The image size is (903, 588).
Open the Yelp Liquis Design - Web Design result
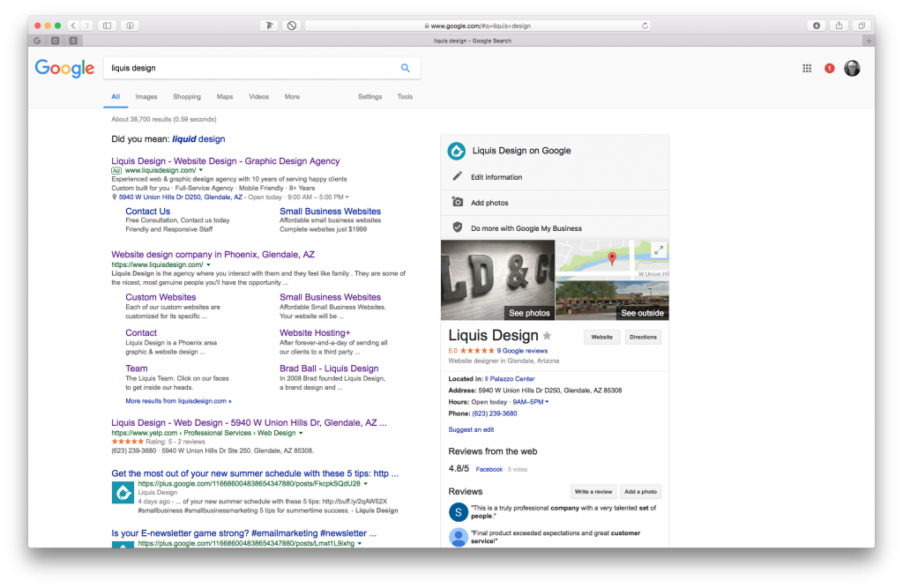click(249, 423)
